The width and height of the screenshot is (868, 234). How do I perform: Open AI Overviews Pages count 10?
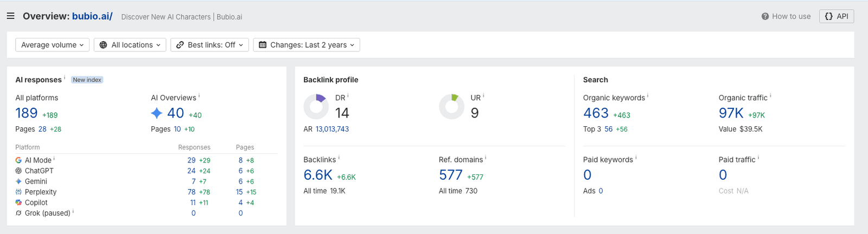(177, 129)
